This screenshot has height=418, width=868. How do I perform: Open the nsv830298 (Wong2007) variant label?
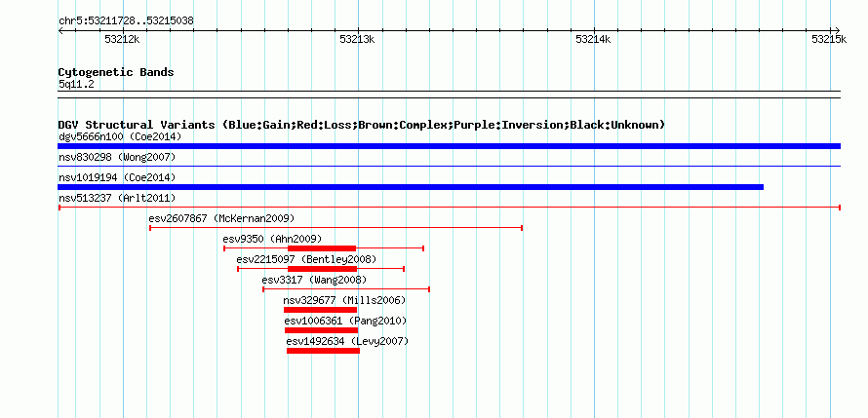point(117,158)
